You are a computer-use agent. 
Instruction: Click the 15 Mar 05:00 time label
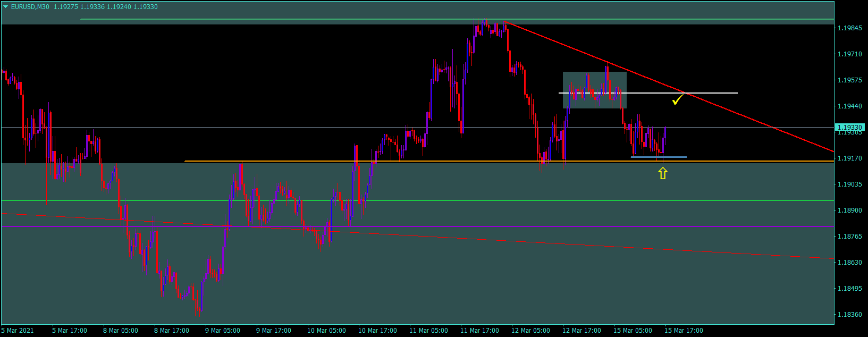633,331
